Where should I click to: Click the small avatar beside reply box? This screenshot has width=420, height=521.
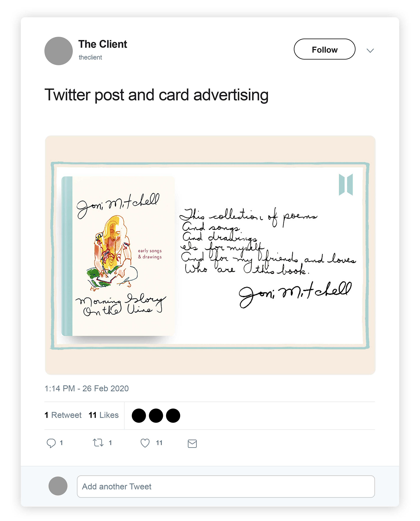click(x=58, y=486)
